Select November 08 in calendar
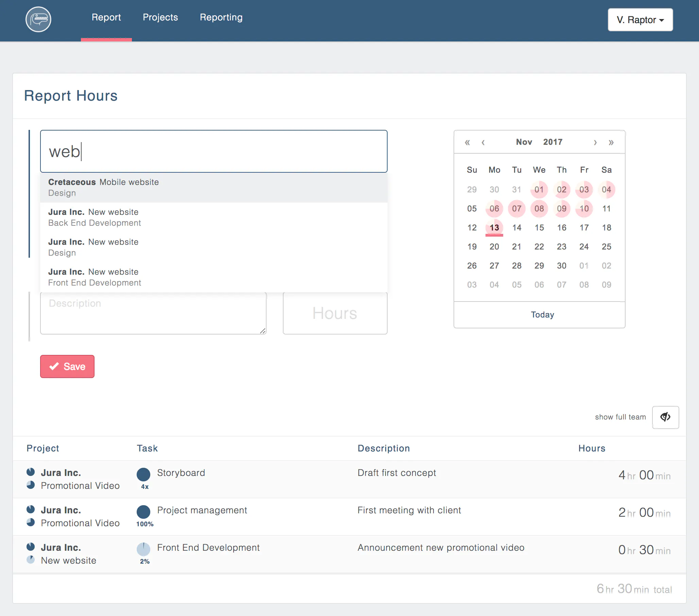Screen dimensions: 699x616 click(x=539, y=209)
